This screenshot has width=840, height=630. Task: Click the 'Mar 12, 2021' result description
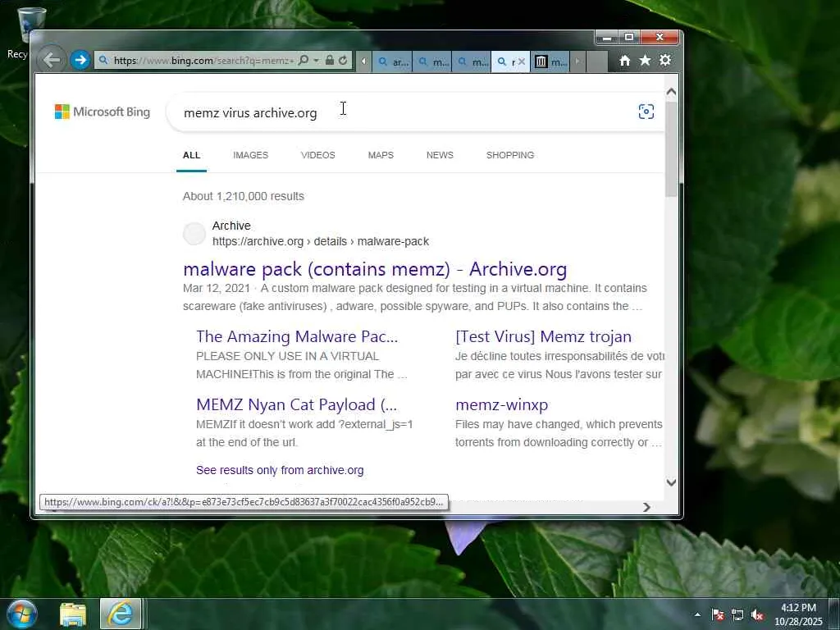(414, 297)
